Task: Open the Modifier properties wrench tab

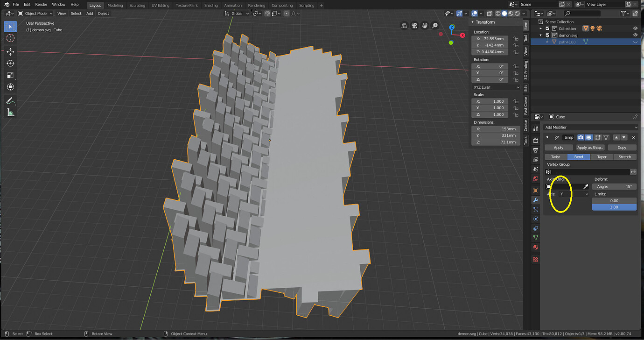Action: coord(536,200)
